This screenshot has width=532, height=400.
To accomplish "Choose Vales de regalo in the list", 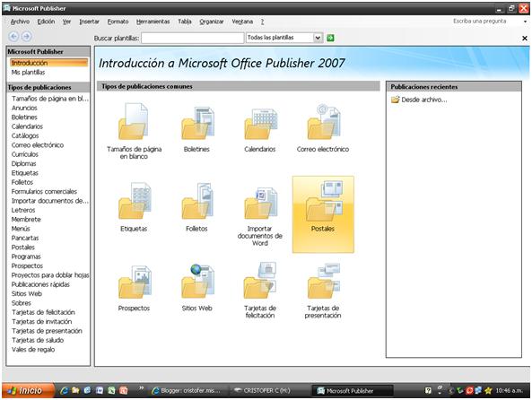I will [x=33, y=350].
